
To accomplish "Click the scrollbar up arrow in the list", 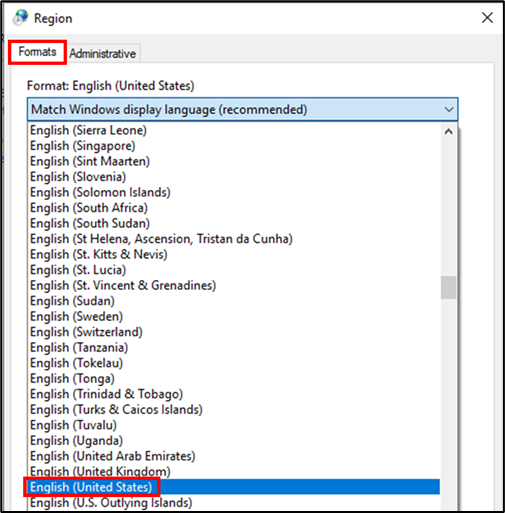I will [449, 132].
